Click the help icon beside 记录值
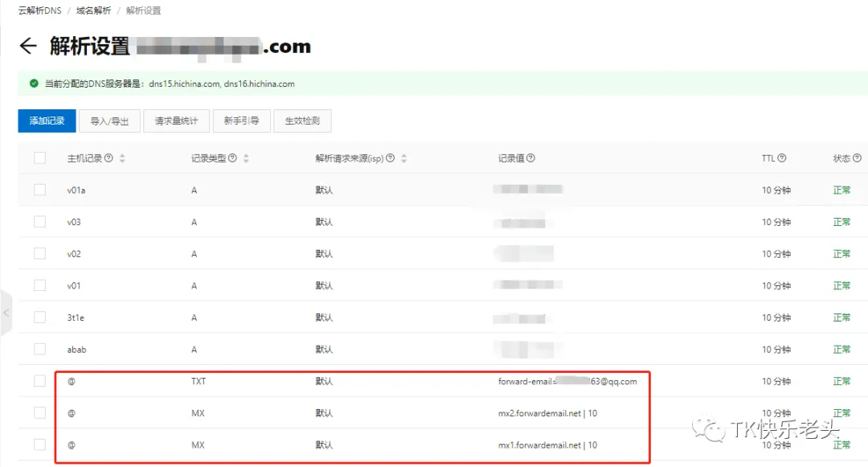 point(530,158)
